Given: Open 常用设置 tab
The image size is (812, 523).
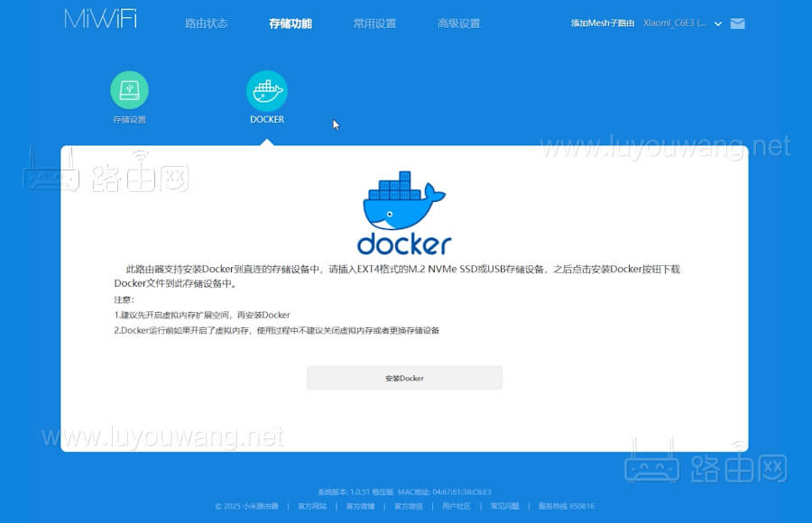Looking at the screenshot, I should 374,23.
